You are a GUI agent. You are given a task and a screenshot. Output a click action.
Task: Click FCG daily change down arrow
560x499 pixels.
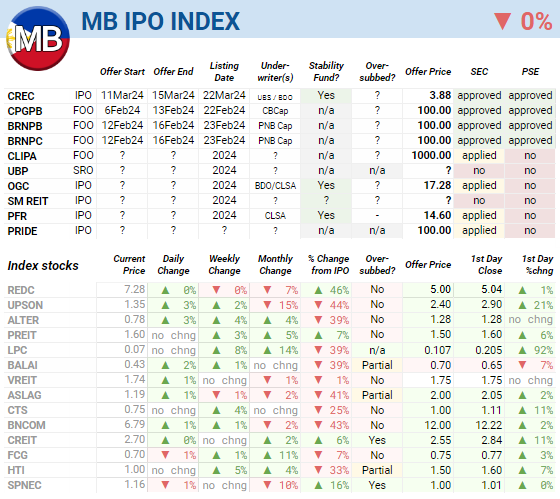click(165, 455)
